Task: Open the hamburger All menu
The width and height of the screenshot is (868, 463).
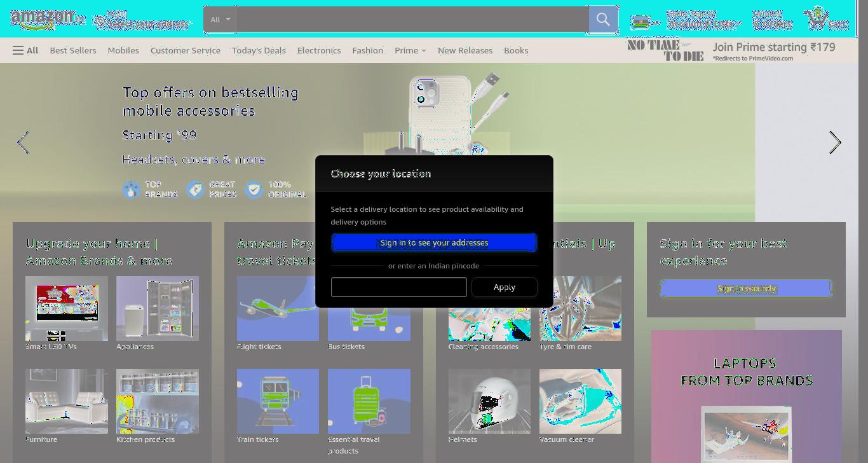Action: point(25,50)
